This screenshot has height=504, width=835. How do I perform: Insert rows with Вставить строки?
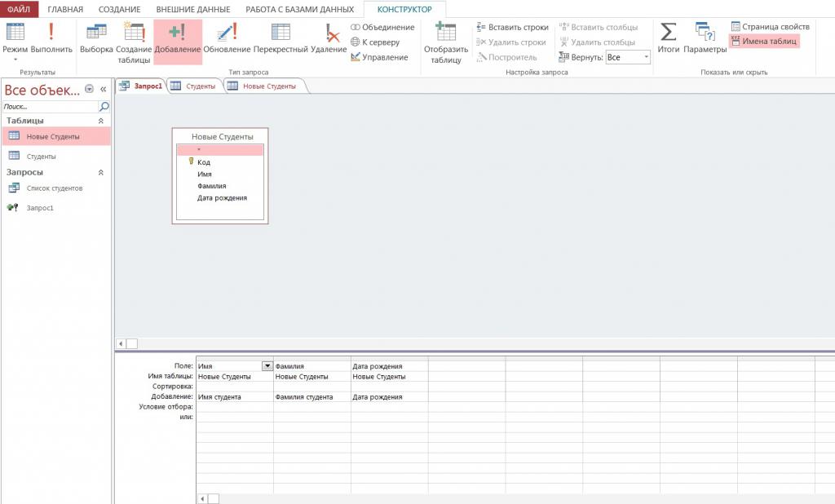pos(512,27)
